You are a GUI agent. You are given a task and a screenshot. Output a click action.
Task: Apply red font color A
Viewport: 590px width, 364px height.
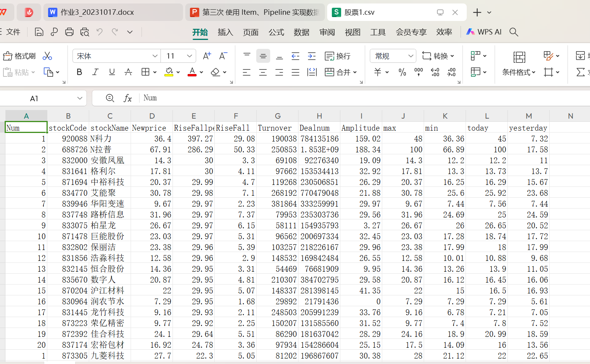[192, 72]
